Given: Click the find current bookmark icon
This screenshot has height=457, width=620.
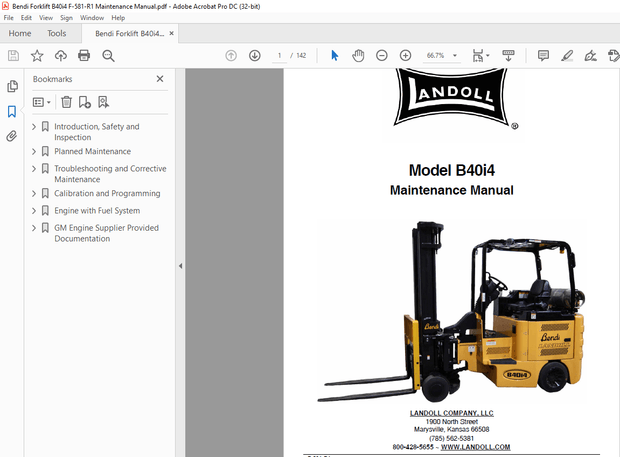Looking at the screenshot, I should point(103,102).
